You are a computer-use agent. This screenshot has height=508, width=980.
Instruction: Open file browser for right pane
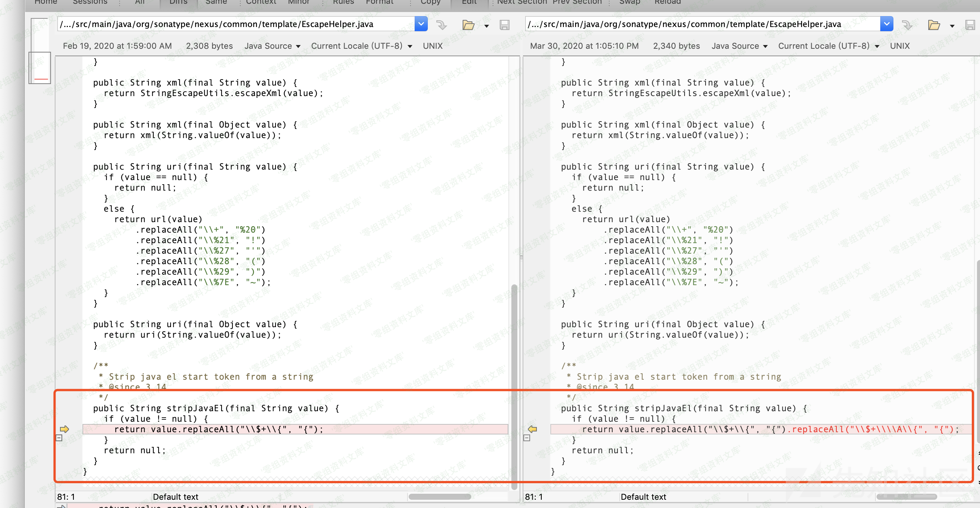[x=934, y=25]
